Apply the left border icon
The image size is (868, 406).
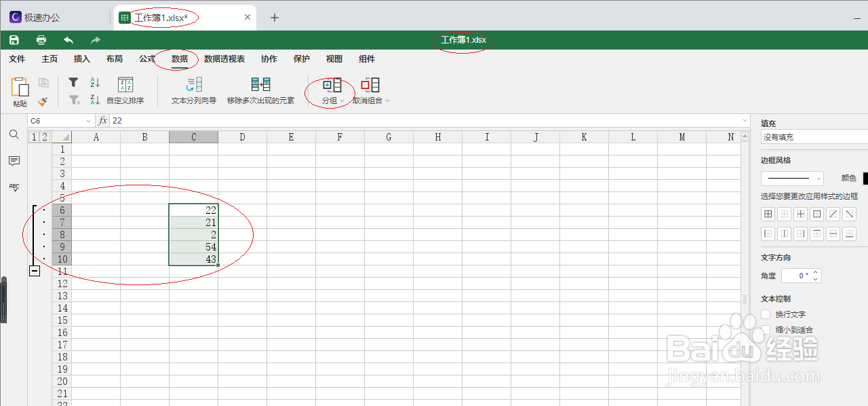tap(768, 234)
